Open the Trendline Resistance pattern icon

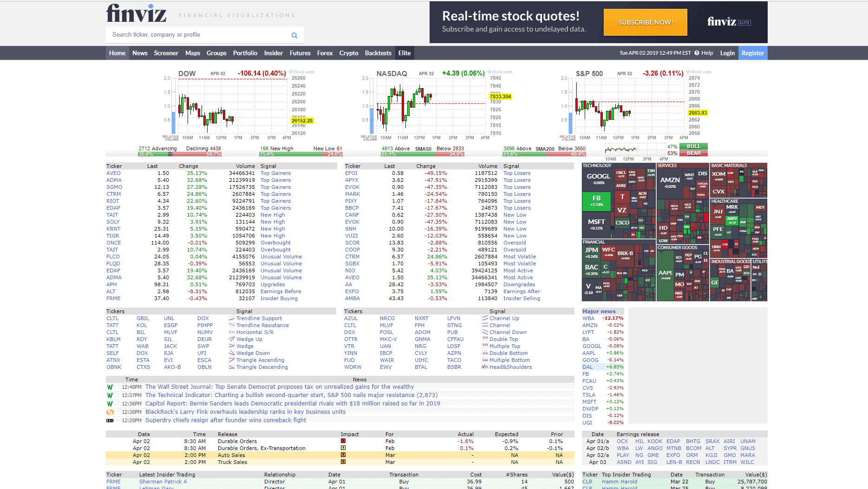pos(232,325)
